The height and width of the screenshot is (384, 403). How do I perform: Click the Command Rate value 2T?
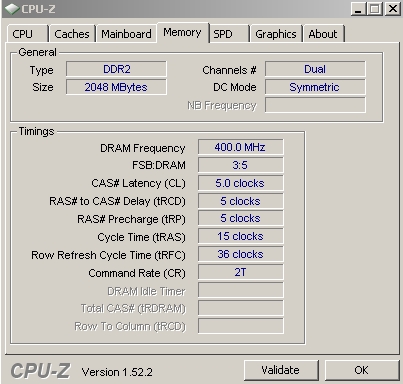(x=240, y=272)
